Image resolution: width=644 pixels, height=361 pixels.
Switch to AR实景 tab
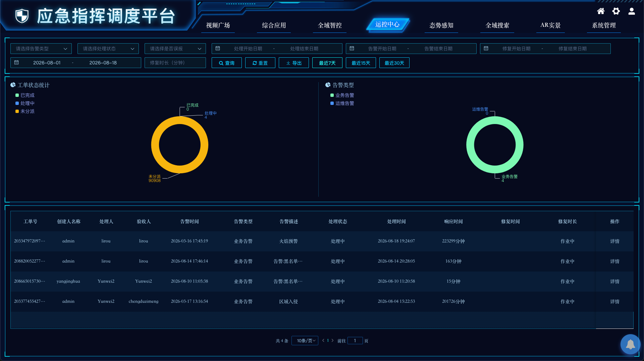pyautogui.click(x=550, y=25)
